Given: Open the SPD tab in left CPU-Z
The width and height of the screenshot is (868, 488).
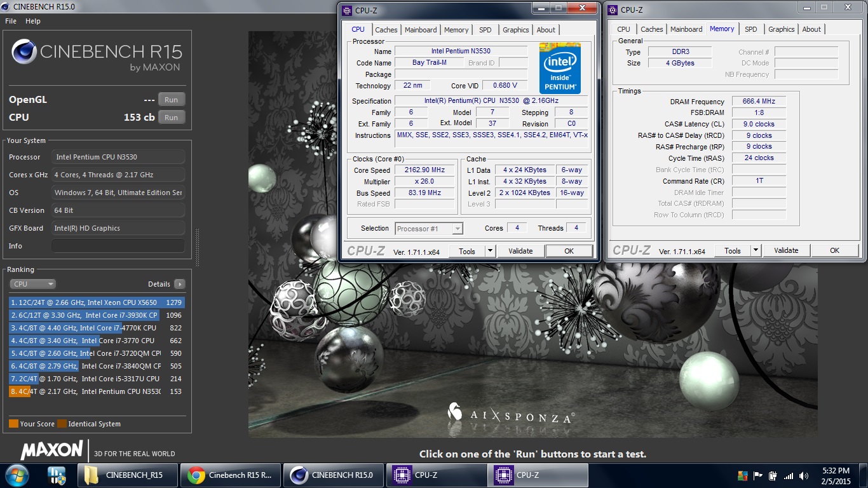Looking at the screenshot, I should (485, 30).
